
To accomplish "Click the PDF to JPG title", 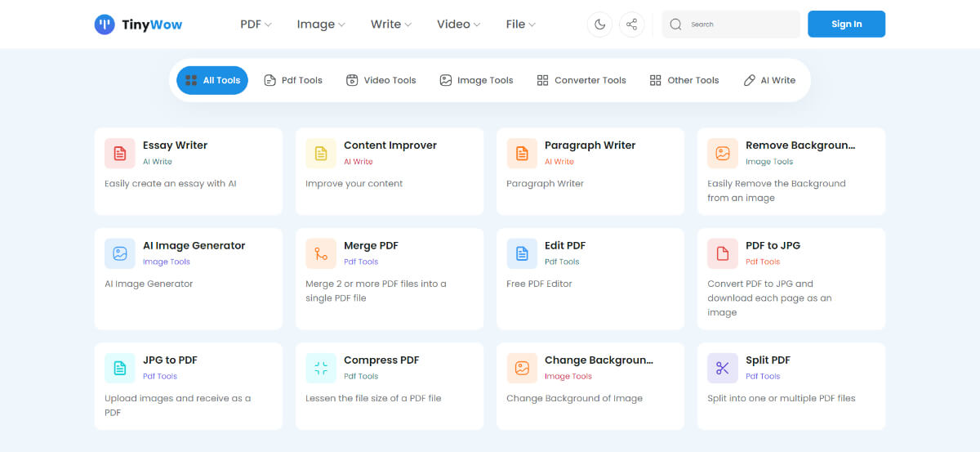I will coord(773,245).
